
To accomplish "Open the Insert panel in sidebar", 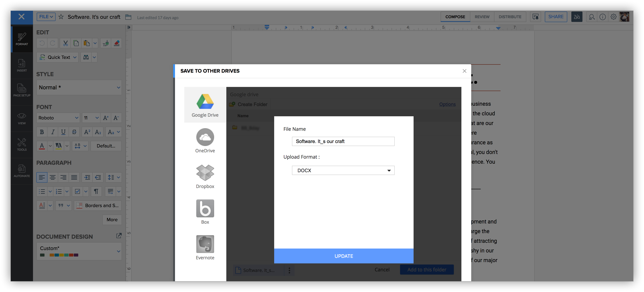I will pyautogui.click(x=22, y=66).
